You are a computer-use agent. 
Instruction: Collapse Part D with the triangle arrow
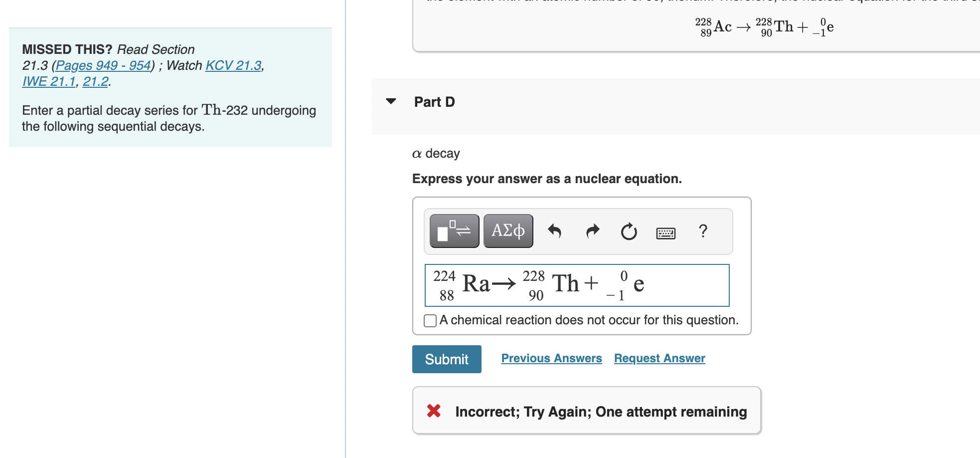pyautogui.click(x=391, y=101)
